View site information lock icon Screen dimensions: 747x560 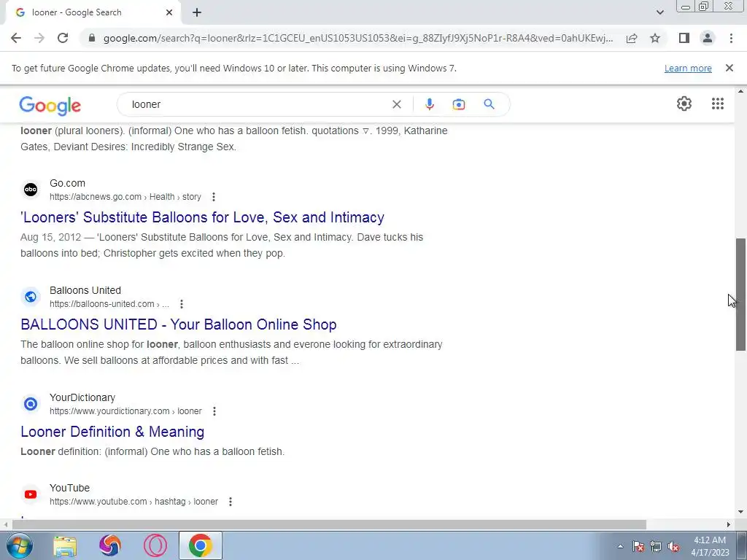click(93, 38)
